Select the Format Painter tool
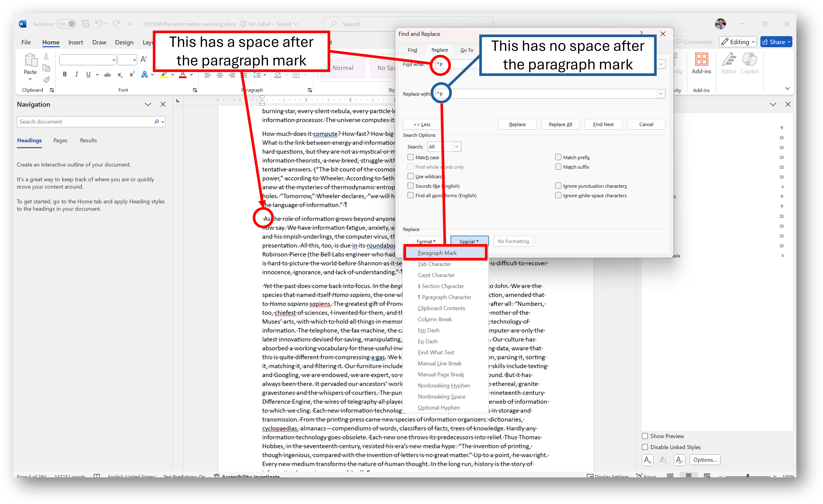 46,80
